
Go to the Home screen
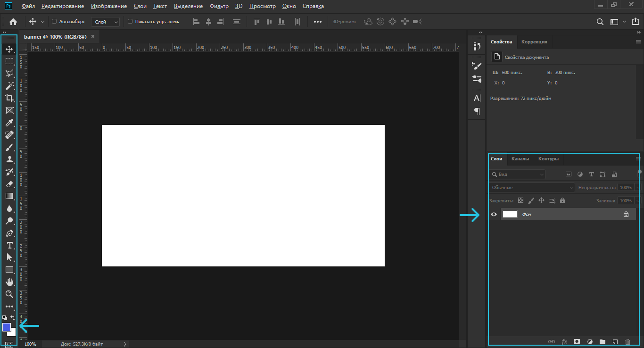(13, 22)
